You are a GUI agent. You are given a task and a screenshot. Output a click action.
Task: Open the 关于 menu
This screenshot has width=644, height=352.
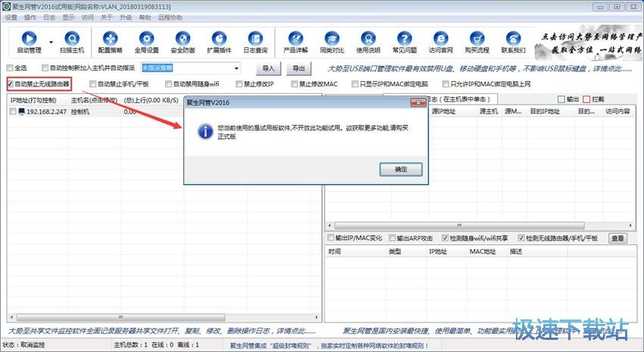(106, 17)
